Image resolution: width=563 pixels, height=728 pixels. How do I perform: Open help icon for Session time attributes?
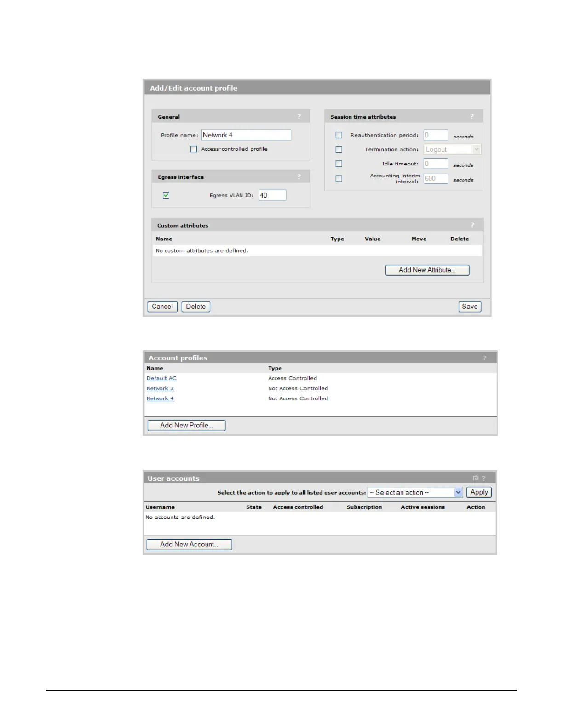472,116
